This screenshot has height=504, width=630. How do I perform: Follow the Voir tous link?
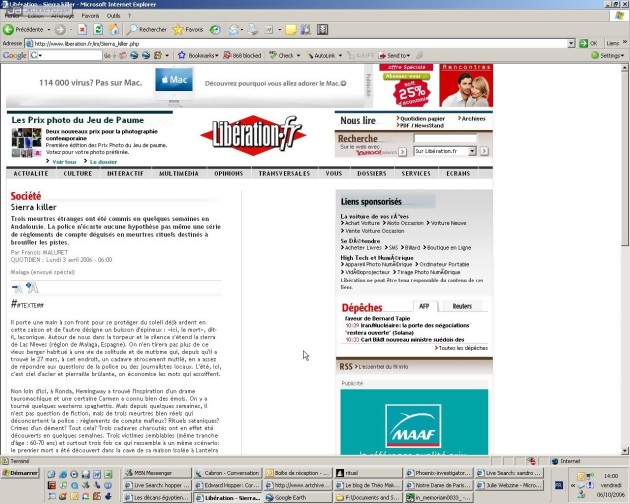[x=64, y=162]
